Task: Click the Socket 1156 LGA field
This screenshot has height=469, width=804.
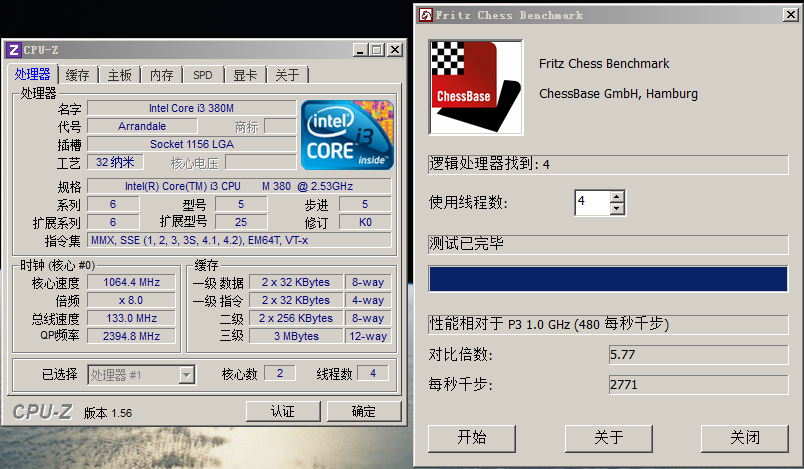Action: [192, 144]
